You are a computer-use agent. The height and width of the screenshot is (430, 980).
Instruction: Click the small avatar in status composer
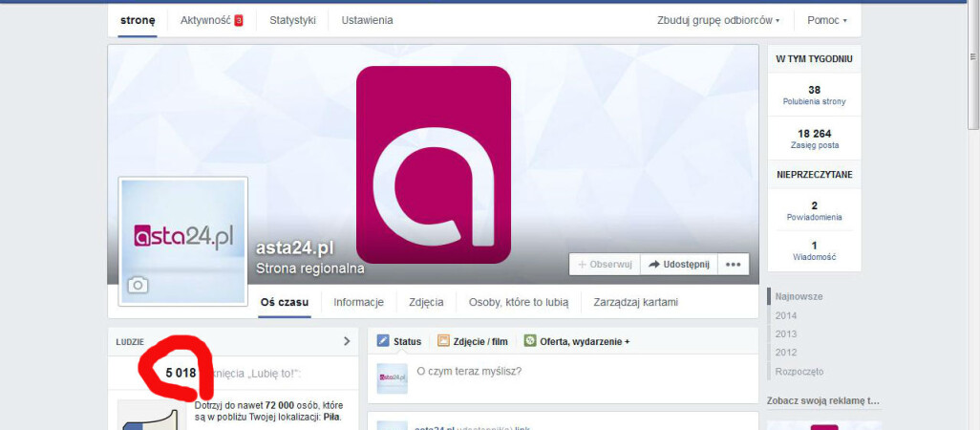click(393, 378)
